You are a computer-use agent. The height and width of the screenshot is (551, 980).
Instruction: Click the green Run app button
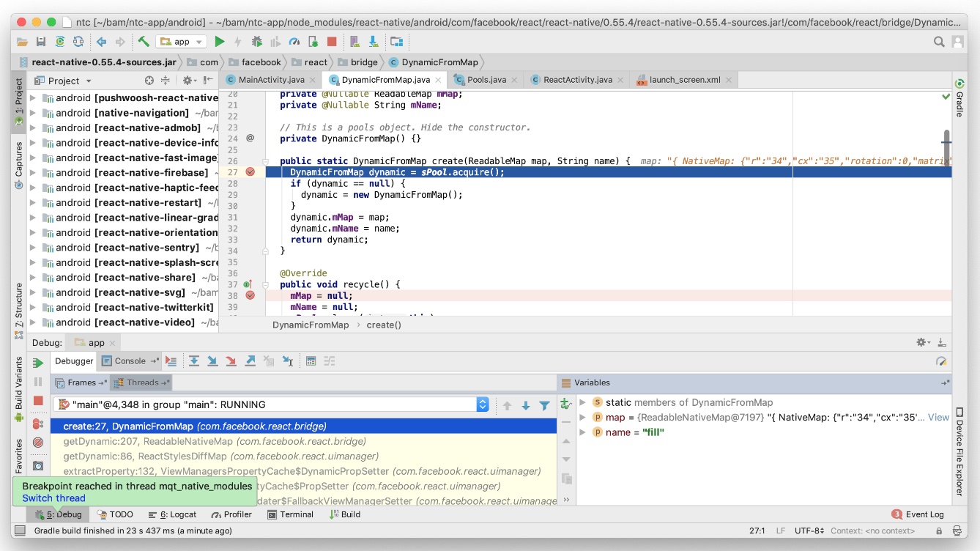click(220, 42)
